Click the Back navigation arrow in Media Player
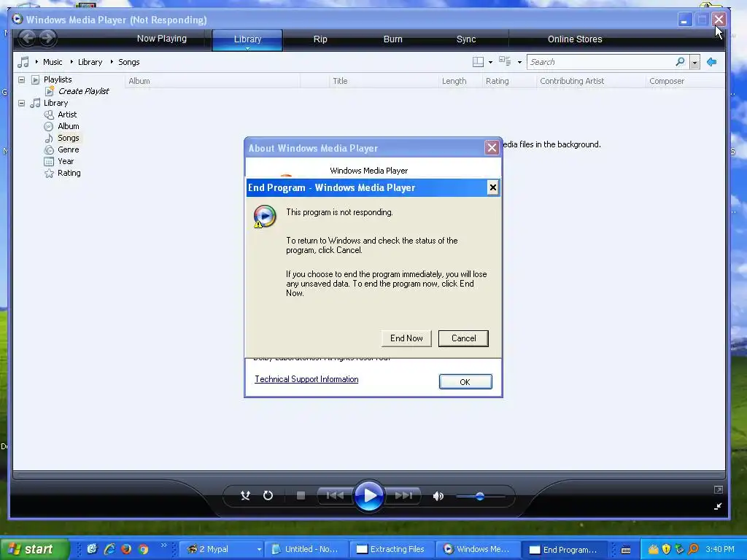This screenshot has height=560, width=747. [28, 38]
